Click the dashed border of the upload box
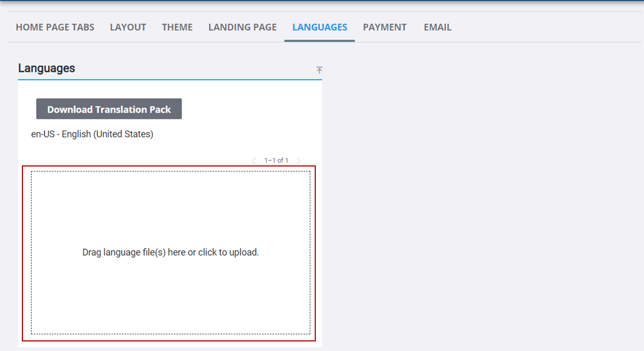Screen dimensions: 644x351 tap(169, 173)
